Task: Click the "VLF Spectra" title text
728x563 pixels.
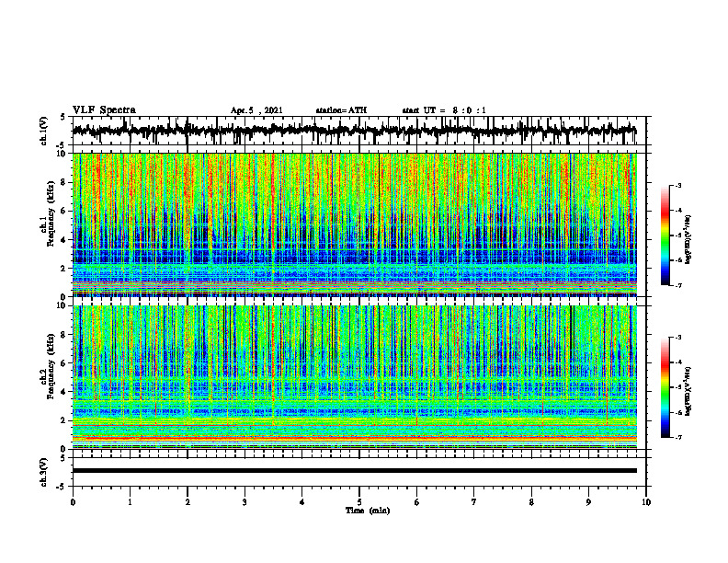Action: [104, 110]
